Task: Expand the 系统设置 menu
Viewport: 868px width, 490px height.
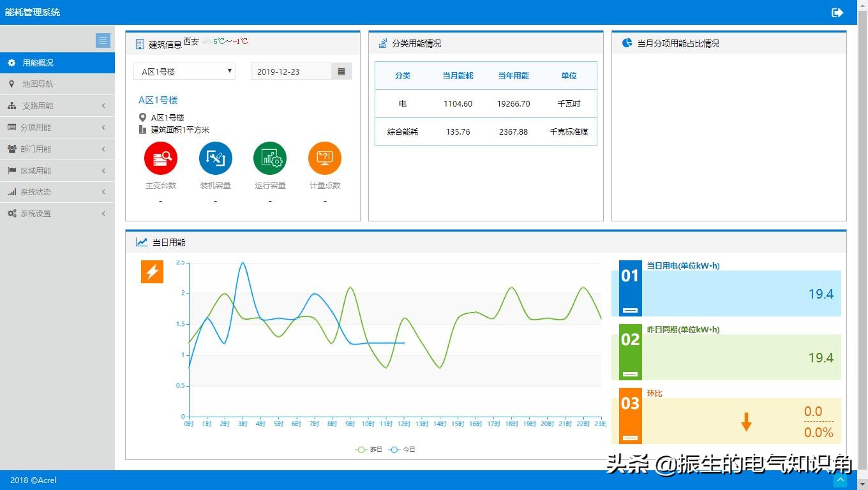Action: [57, 213]
